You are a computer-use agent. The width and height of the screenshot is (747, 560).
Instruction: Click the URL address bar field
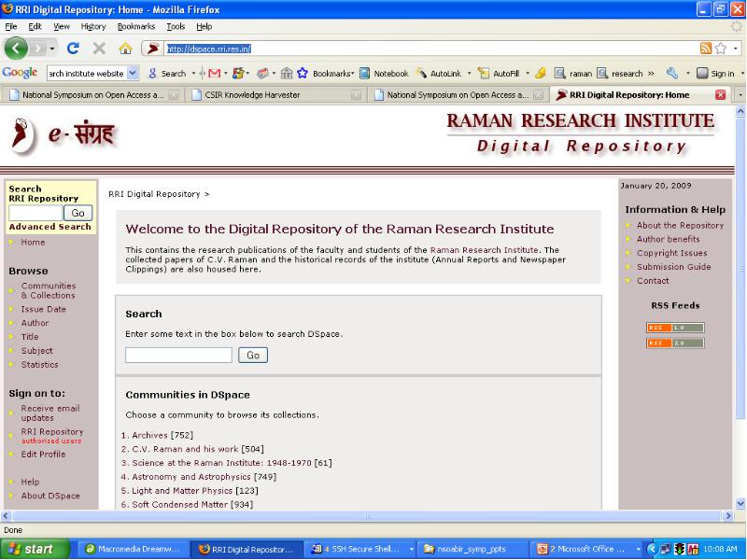coord(431,49)
